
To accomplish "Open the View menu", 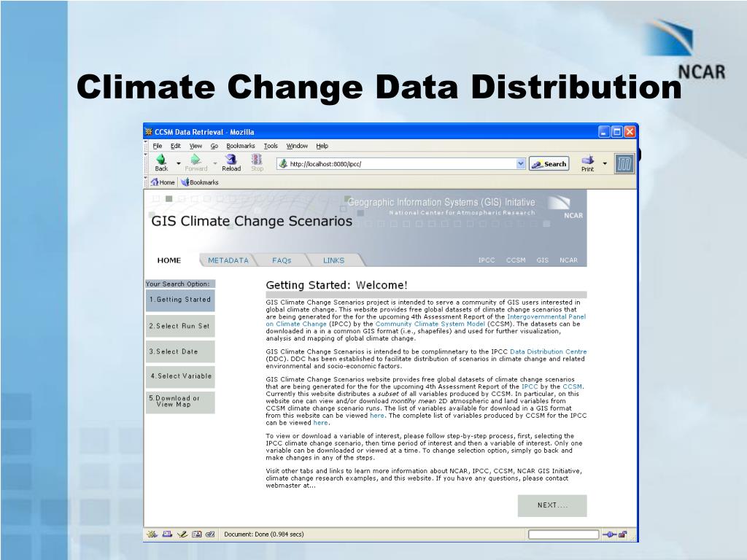I will (x=196, y=146).
